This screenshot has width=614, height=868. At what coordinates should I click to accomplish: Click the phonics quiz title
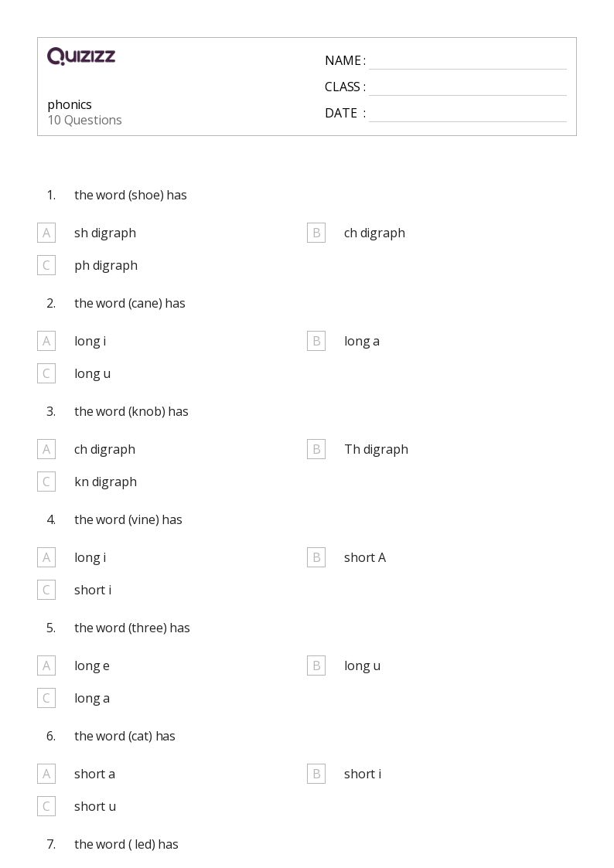tap(70, 104)
